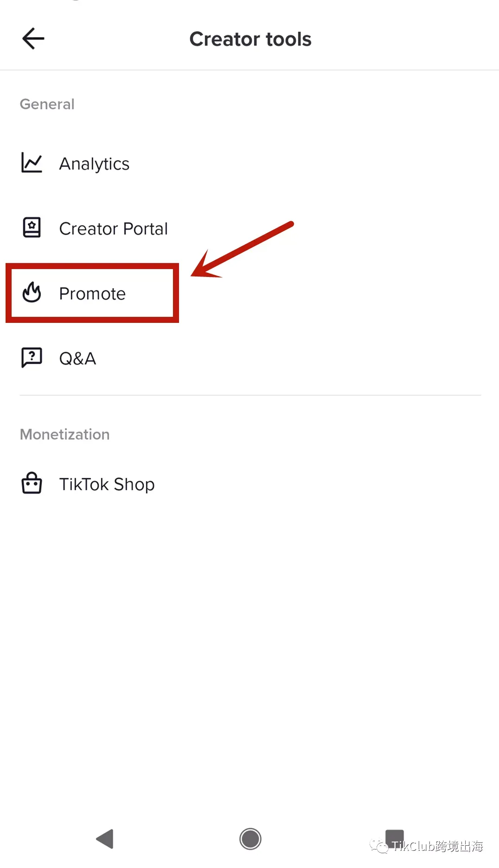This screenshot has height=868, width=499.
Task: Tap the TikClub watermark text
Action: [437, 846]
